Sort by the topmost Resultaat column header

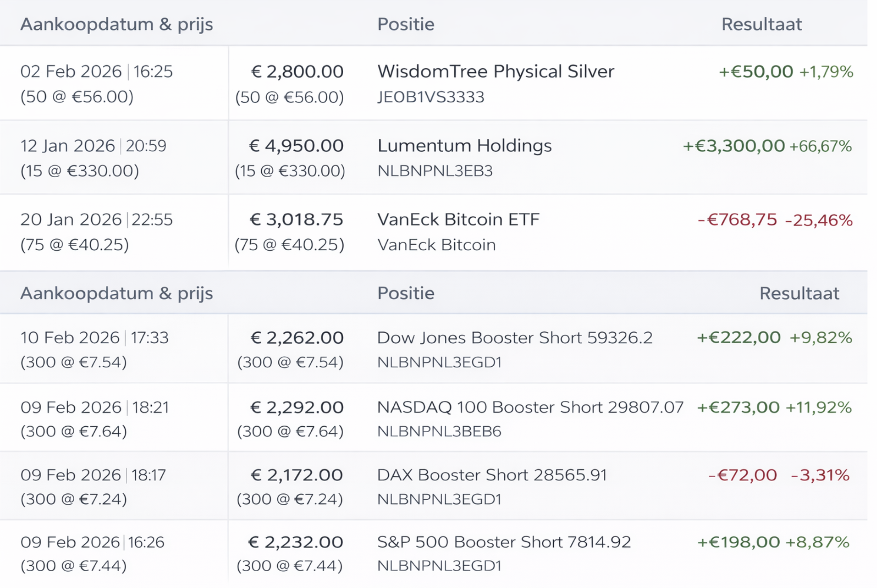point(761,24)
